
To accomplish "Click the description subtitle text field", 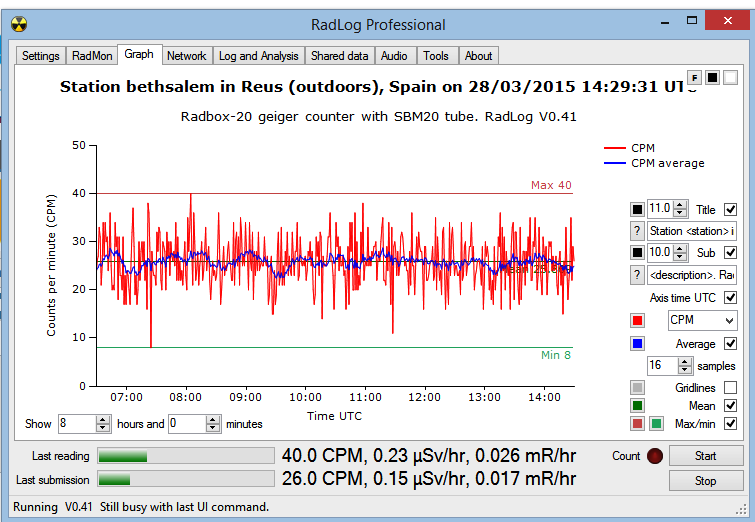I will pyautogui.click(x=692, y=275).
